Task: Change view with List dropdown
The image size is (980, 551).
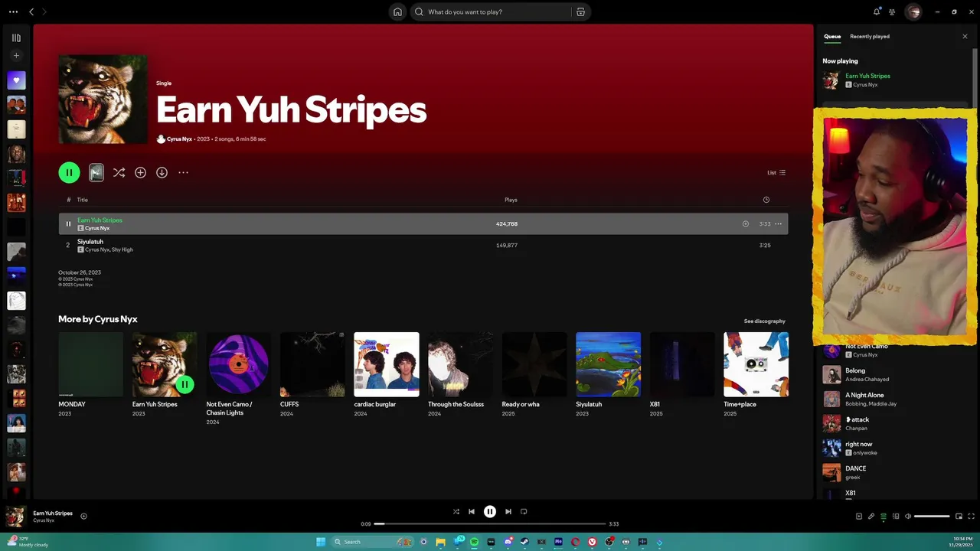Action: [x=776, y=172]
